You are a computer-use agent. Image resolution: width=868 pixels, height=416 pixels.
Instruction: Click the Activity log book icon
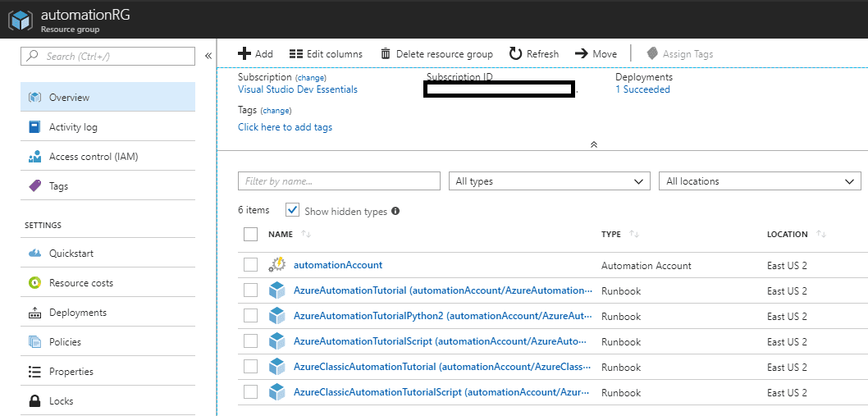point(35,127)
